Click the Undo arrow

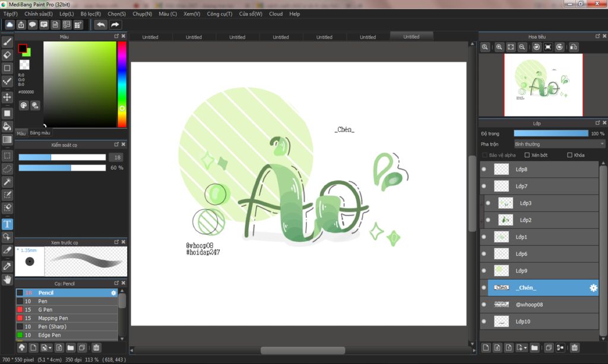(x=101, y=25)
